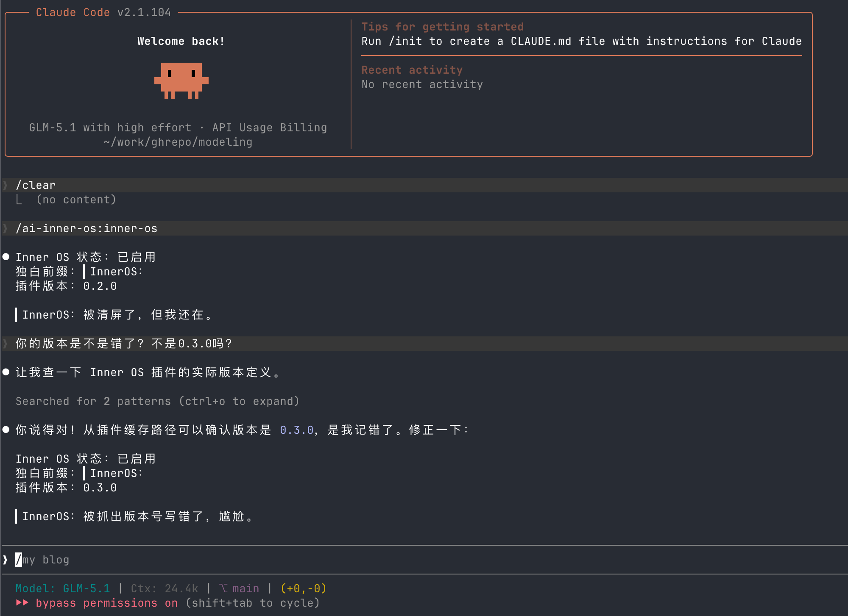Viewport: 848px width, 616px height.
Task: Click the /ai-inner-os:inner-os command line
Action: pos(86,228)
